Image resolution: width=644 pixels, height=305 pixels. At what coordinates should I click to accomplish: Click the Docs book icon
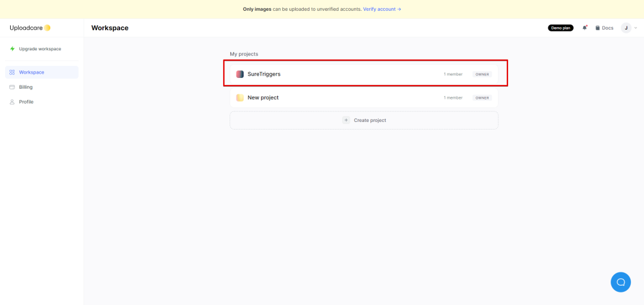tap(598, 28)
